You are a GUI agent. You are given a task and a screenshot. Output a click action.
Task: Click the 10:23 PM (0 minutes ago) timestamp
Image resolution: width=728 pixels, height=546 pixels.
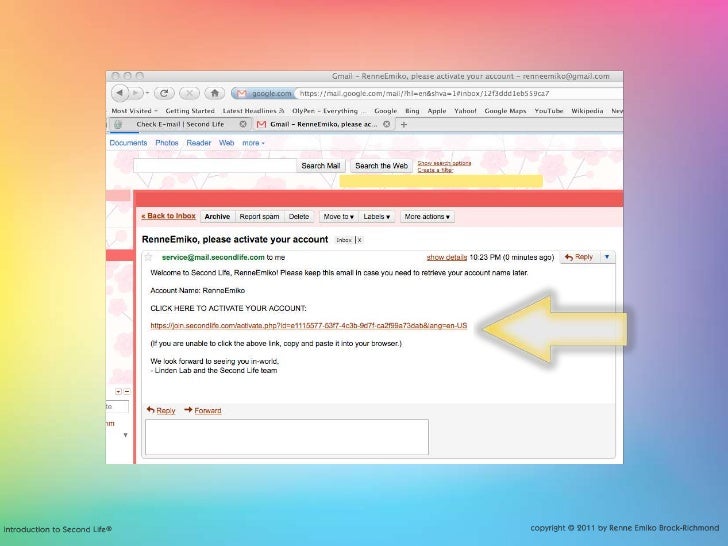click(511, 257)
